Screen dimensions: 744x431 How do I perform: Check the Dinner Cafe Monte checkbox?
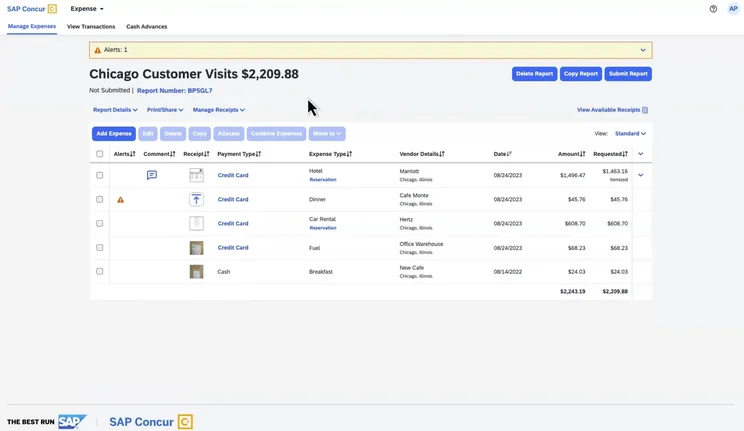pos(100,199)
